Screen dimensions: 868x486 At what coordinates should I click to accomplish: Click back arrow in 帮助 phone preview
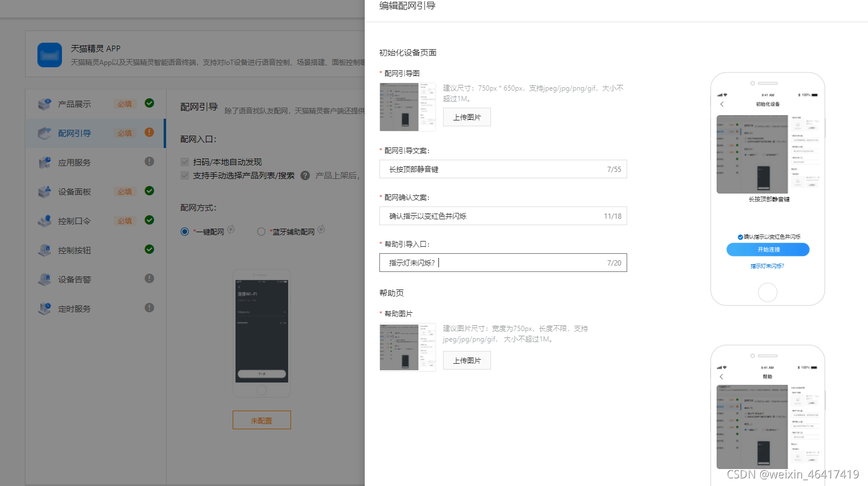(x=722, y=377)
